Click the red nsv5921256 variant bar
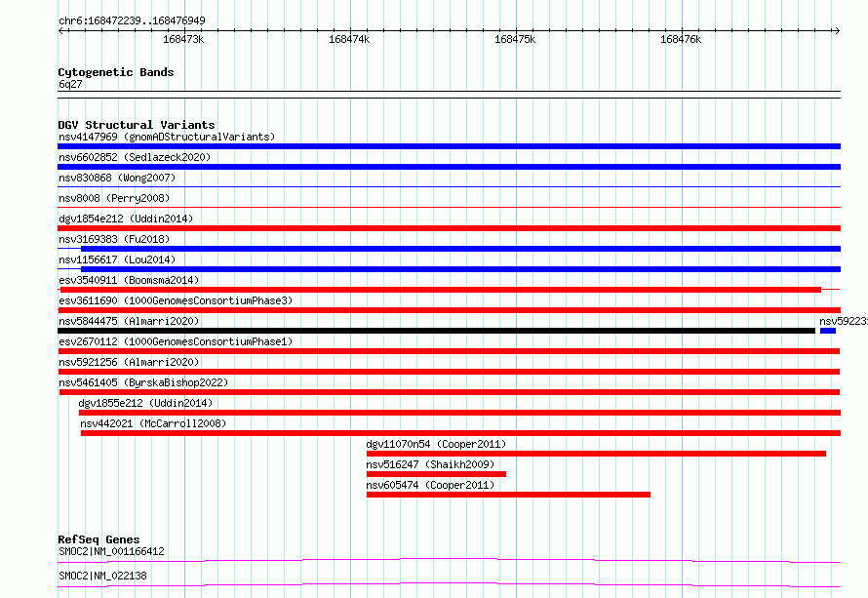This screenshot has width=868, height=598. (449, 372)
